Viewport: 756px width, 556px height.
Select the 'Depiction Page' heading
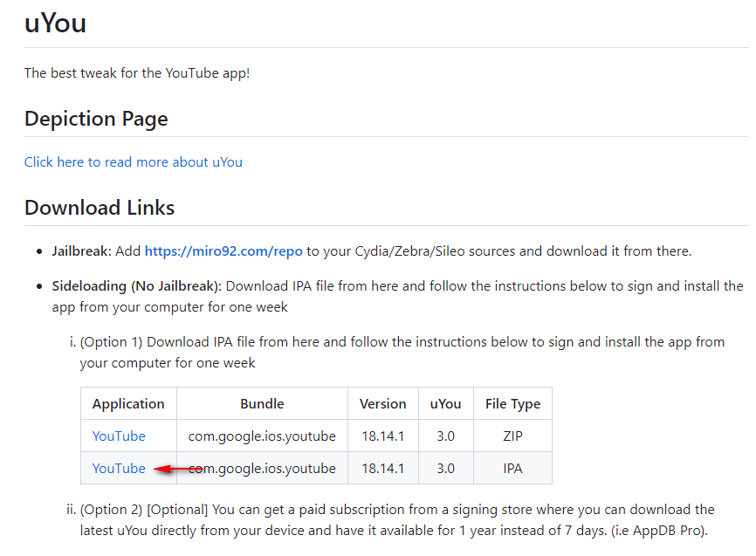click(x=96, y=119)
